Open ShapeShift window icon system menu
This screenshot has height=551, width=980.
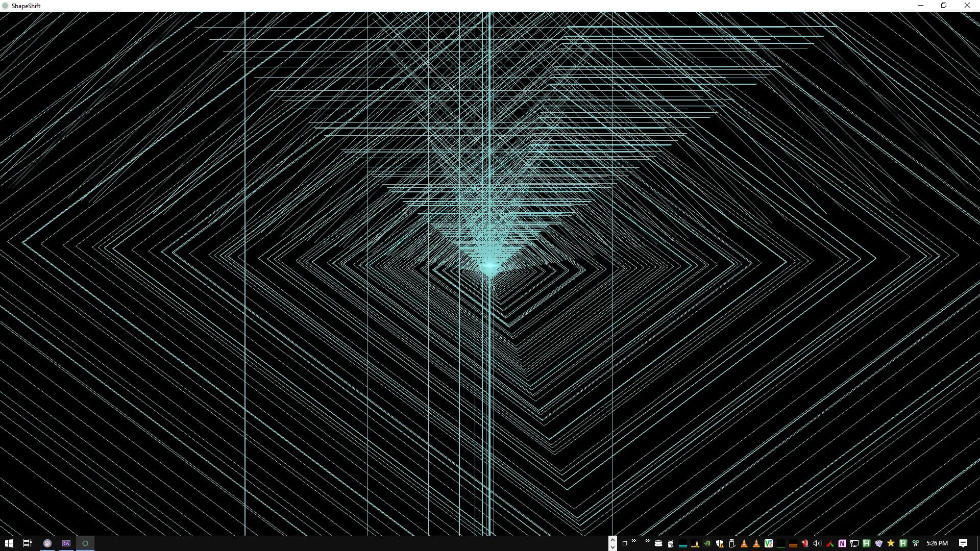pyautogui.click(x=6, y=6)
